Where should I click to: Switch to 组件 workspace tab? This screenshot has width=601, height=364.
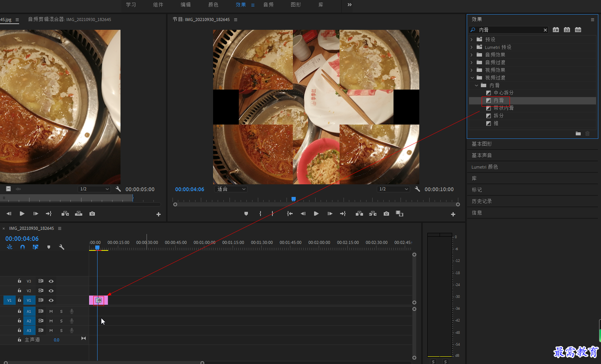pos(158,5)
